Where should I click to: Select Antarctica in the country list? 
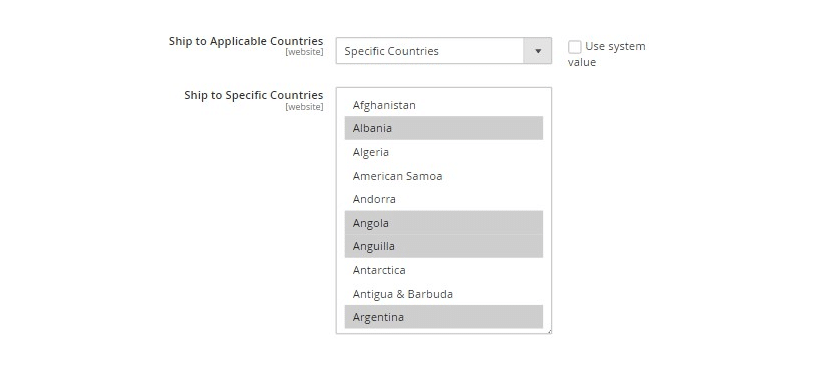(x=444, y=270)
